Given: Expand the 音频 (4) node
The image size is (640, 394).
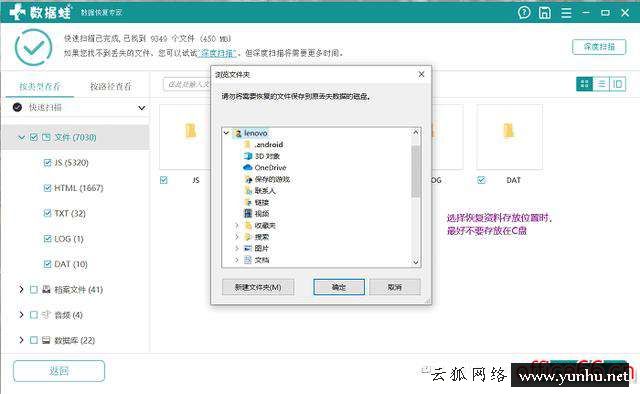Looking at the screenshot, I should point(21,315).
